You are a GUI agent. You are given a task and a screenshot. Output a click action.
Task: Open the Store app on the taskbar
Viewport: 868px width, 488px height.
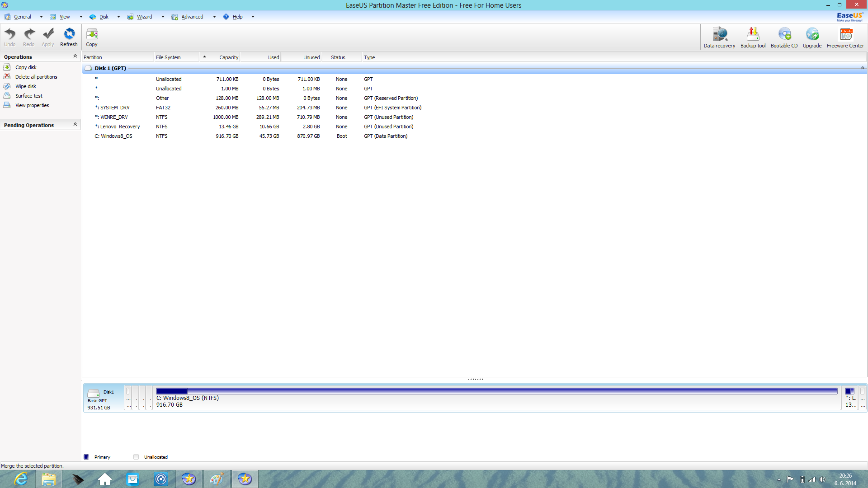click(x=133, y=479)
